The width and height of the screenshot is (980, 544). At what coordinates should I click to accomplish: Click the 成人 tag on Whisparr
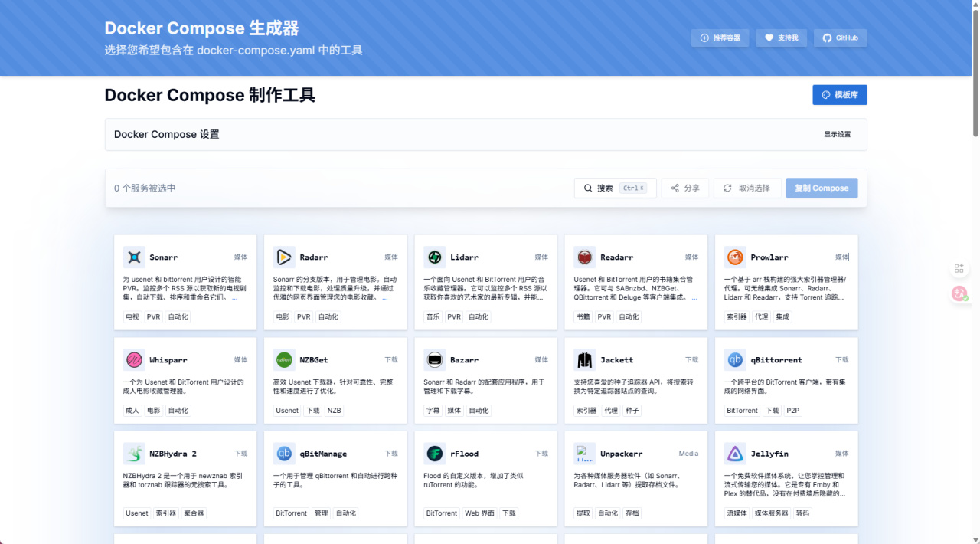pyautogui.click(x=132, y=411)
